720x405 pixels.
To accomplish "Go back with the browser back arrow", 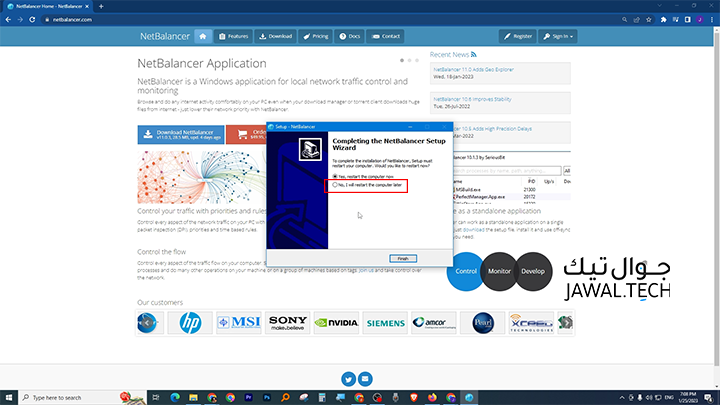I will [8, 20].
